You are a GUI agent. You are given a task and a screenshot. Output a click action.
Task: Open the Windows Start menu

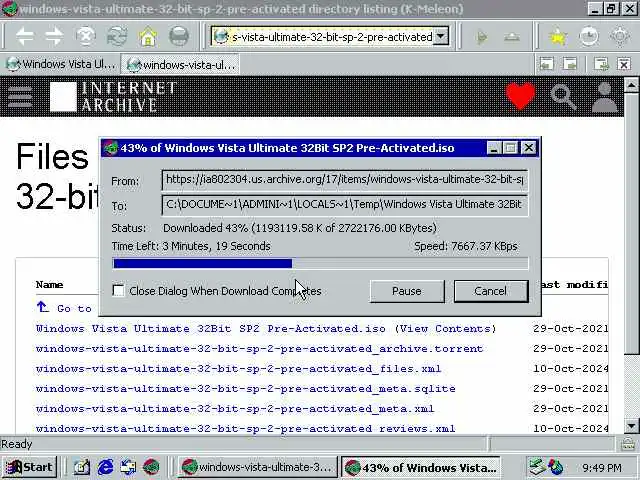30,467
